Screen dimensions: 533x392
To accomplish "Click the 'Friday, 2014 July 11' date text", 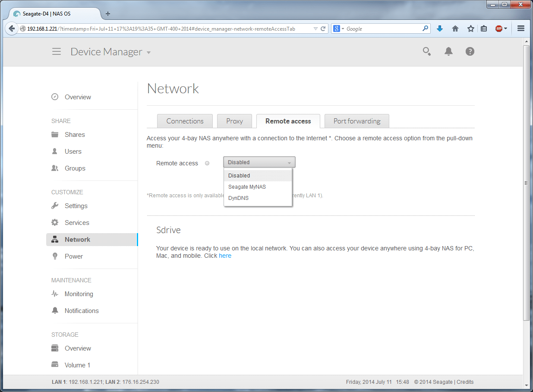I will (x=369, y=382).
